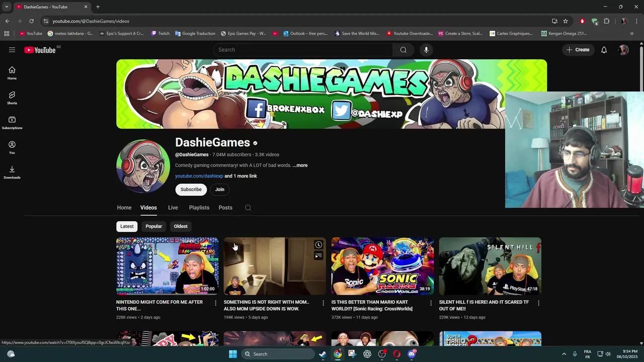Image resolution: width=644 pixels, height=362 pixels.
Task: Open the Playlists tab
Action: tap(199, 208)
